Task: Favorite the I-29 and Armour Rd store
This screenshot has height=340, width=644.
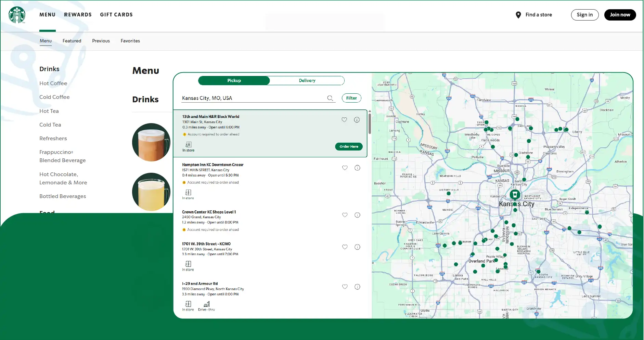Action: pyautogui.click(x=345, y=287)
